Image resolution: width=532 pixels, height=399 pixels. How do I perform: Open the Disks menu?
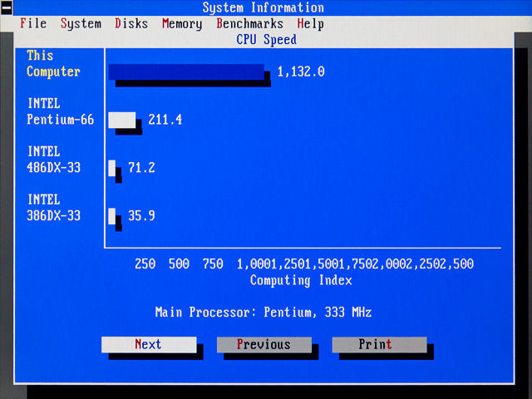[131, 23]
